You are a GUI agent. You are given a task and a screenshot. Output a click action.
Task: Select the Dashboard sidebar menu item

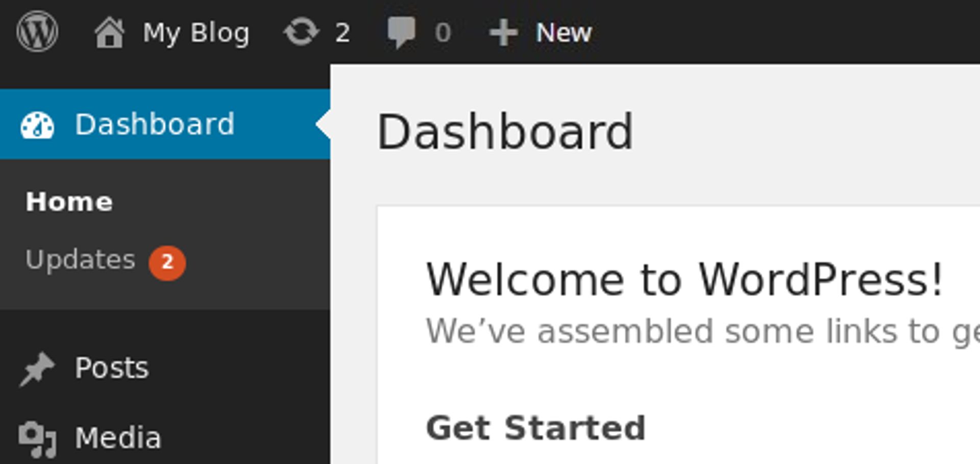165,124
